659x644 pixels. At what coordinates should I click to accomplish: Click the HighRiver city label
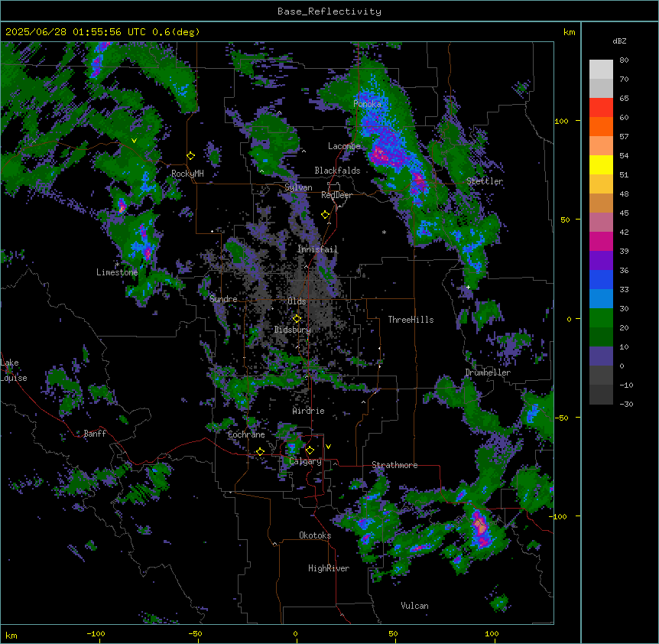329,568
